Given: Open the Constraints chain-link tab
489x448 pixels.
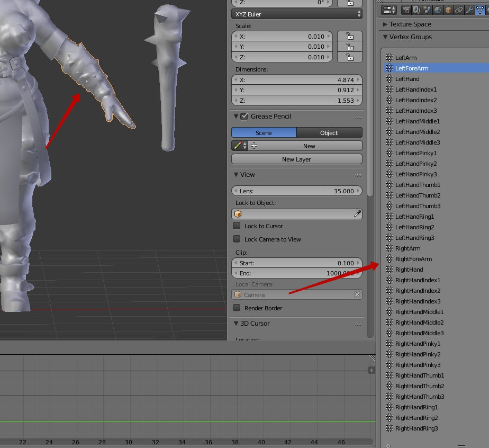Looking at the screenshot, I should click(x=459, y=10).
